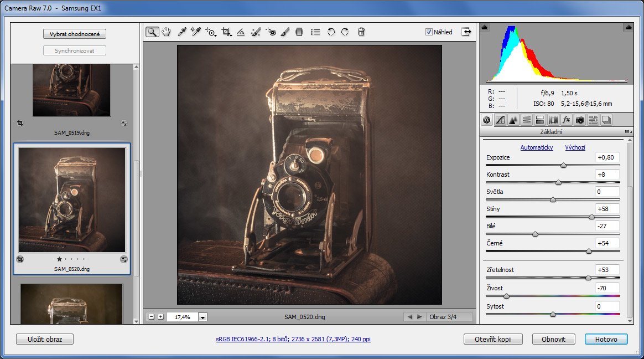The width and height of the screenshot is (644, 359).
Task: Select the Red Eye Removal tool
Action: pos(271,32)
